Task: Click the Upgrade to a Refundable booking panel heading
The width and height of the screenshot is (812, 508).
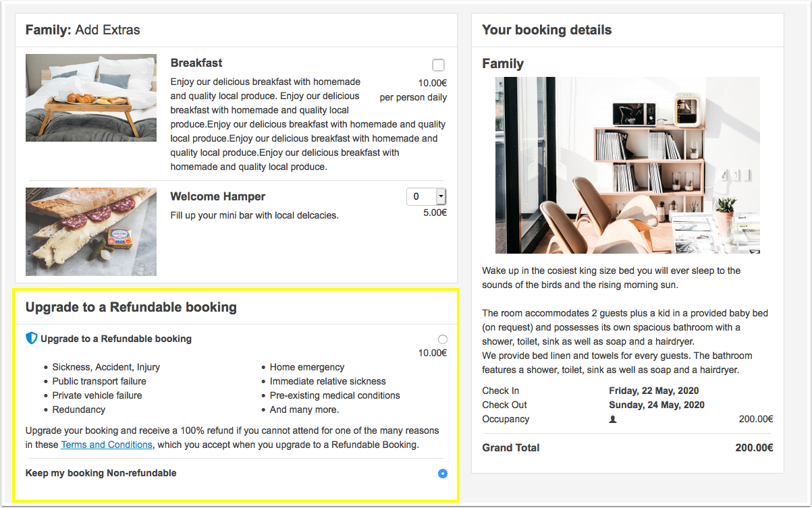Action: (131, 307)
